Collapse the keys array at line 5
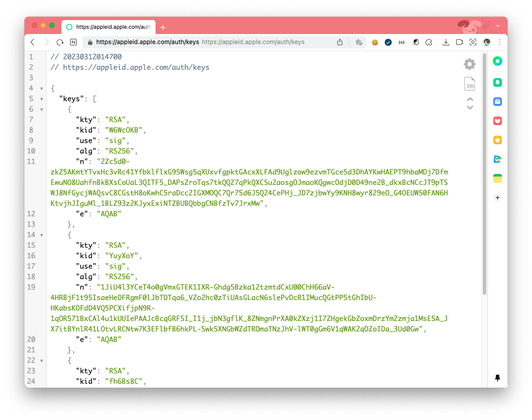 click(42, 99)
